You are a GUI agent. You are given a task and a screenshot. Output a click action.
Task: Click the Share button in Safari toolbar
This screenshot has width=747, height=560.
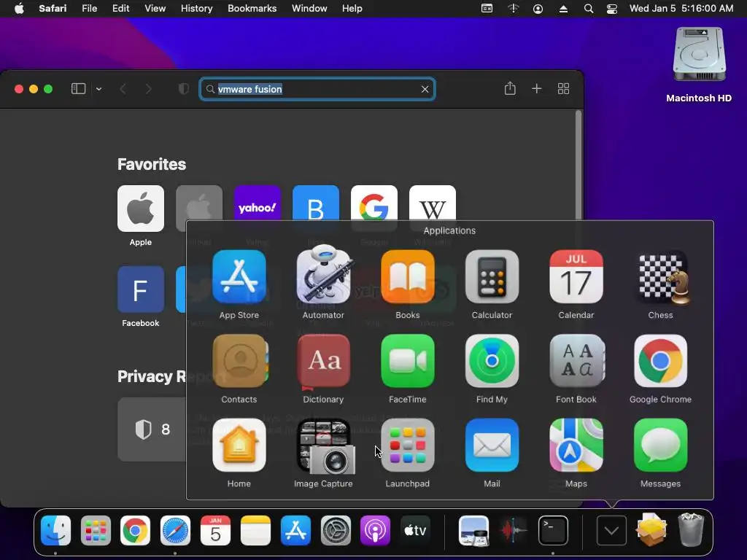click(x=510, y=88)
